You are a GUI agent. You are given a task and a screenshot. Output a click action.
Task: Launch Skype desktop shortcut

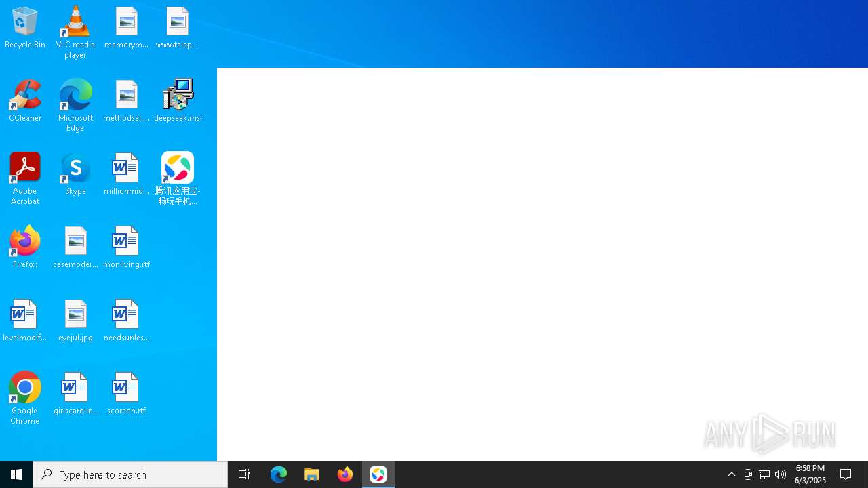(x=75, y=174)
